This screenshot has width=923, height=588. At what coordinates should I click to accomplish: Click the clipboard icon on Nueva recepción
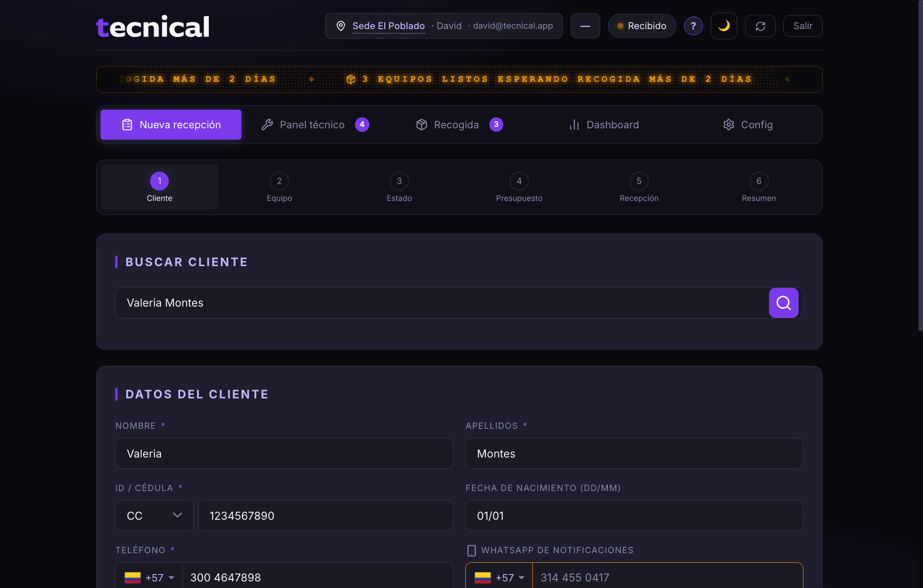tap(126, 124)
